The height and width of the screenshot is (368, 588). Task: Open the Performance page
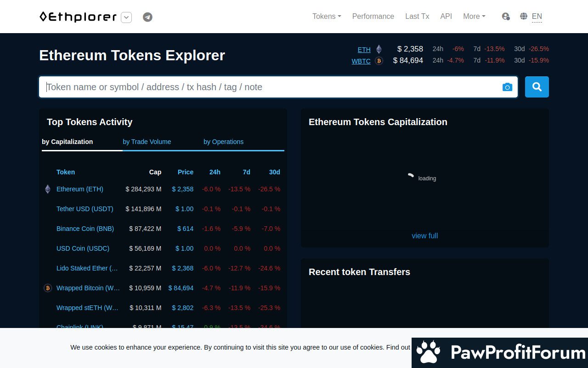373,16
